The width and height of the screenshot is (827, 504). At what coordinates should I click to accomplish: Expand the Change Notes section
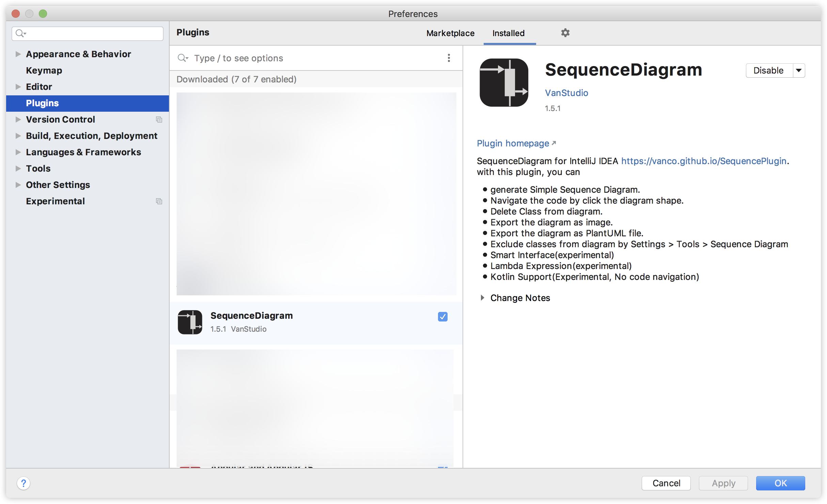(482, 298)
